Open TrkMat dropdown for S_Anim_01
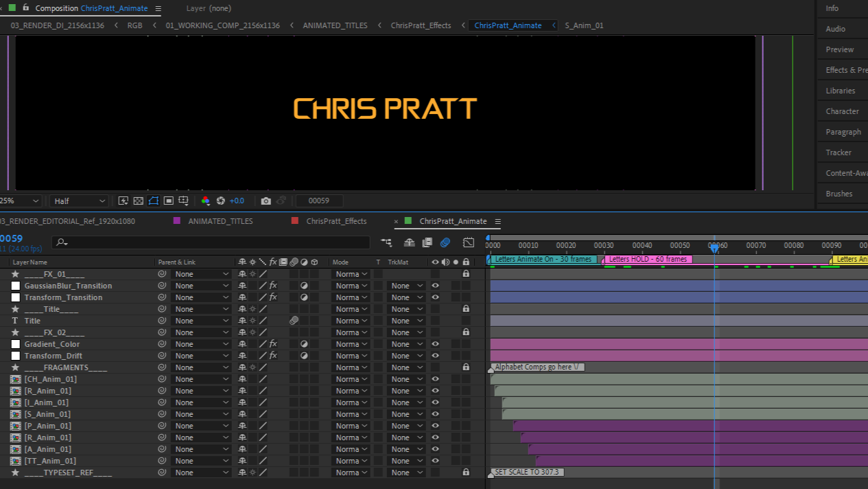The image size is (868, 489). click(406, 414)
